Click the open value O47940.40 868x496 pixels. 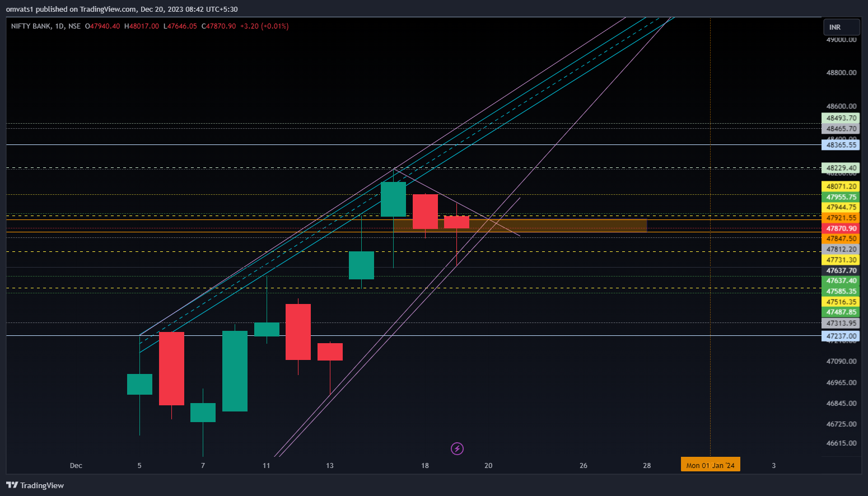coord(102,26)
